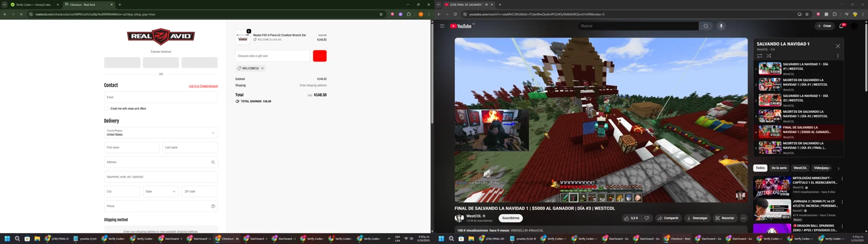Open tab search chevron in YouTube window
The image size is (868, 244).
pyautogui.click(x=439, y=5)
